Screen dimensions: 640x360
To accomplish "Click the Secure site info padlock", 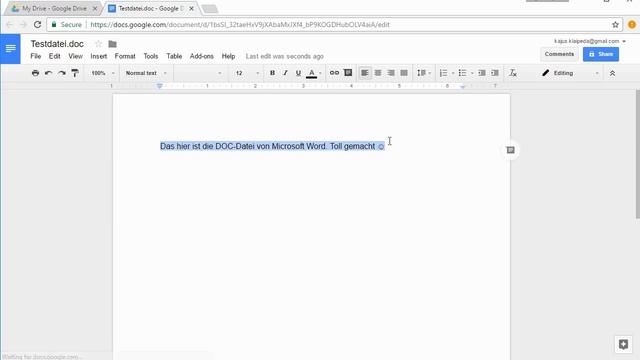I will pos(54,24).
